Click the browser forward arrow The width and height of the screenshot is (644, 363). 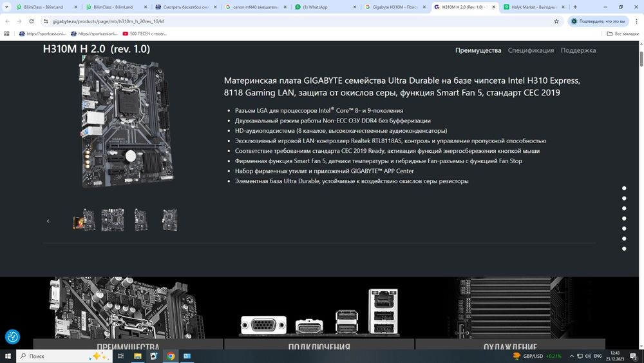tap(19, 21)
